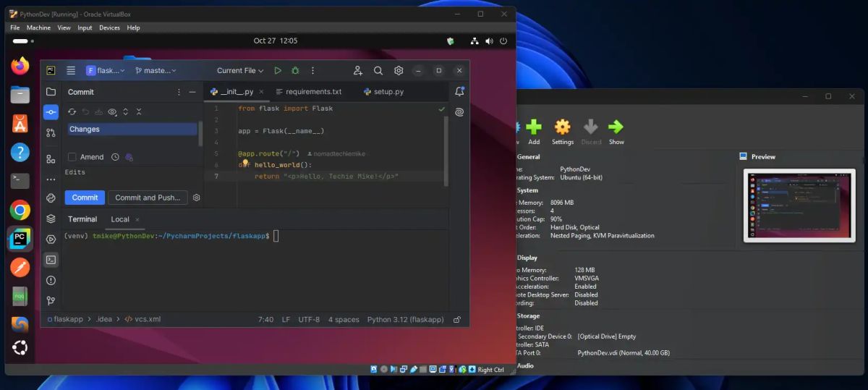
Task: Enable the Amend checkbox
Action: [x=72, y=157]
